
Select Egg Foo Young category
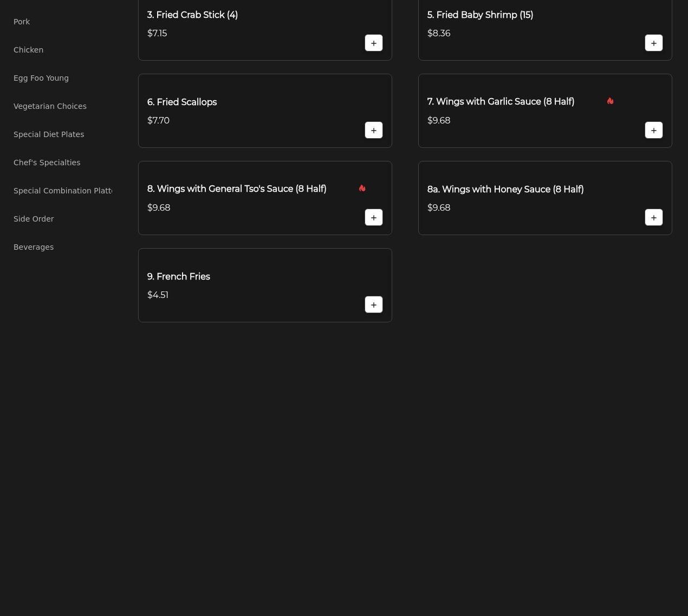41,78
